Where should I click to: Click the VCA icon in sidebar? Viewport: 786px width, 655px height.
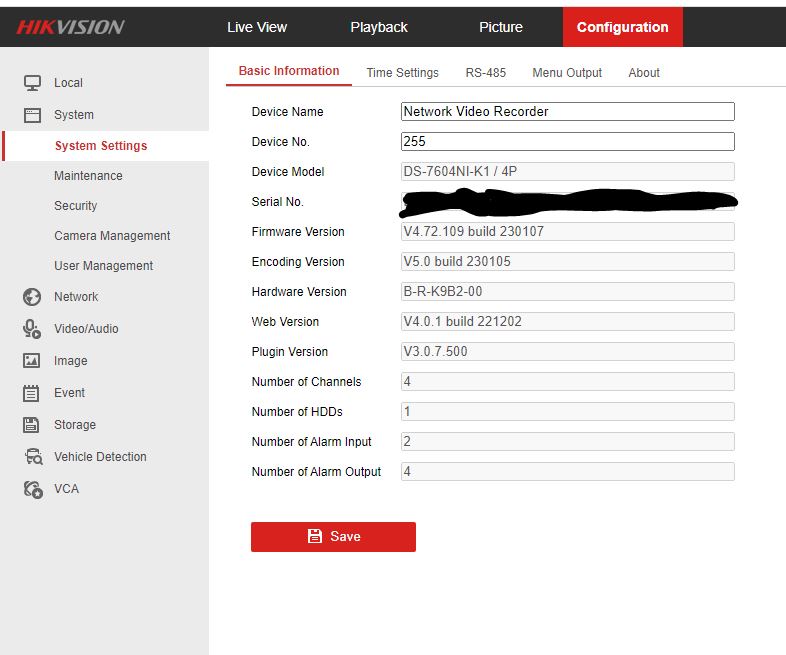click(32, 489)
